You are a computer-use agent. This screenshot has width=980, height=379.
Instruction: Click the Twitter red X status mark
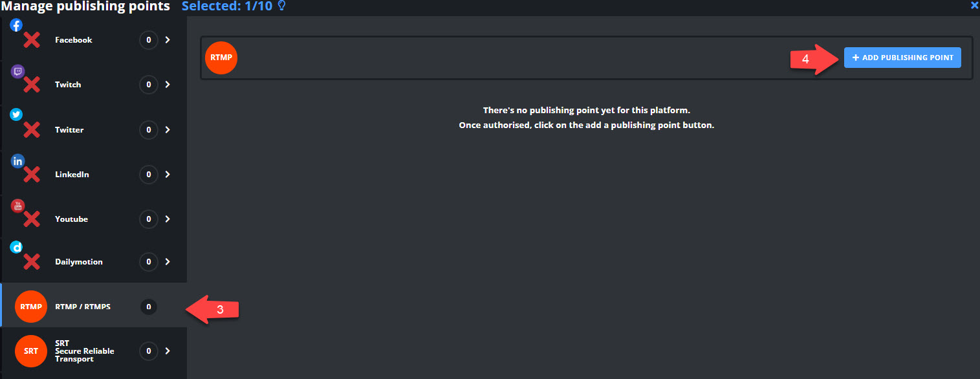tap(32, 130)
